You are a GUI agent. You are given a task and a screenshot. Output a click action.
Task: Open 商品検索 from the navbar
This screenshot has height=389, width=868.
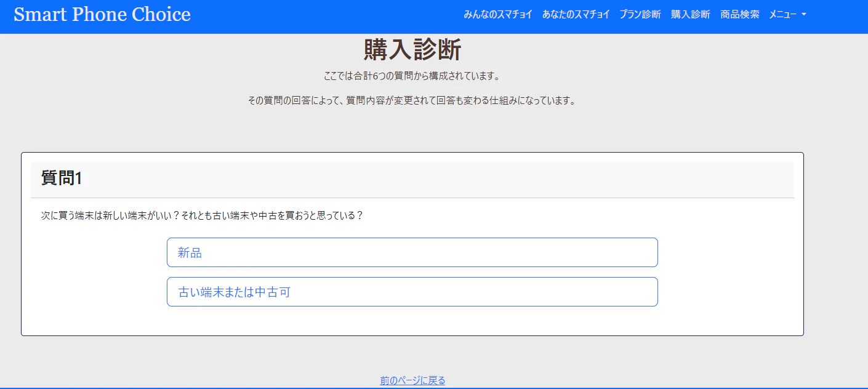coord(740,14)
